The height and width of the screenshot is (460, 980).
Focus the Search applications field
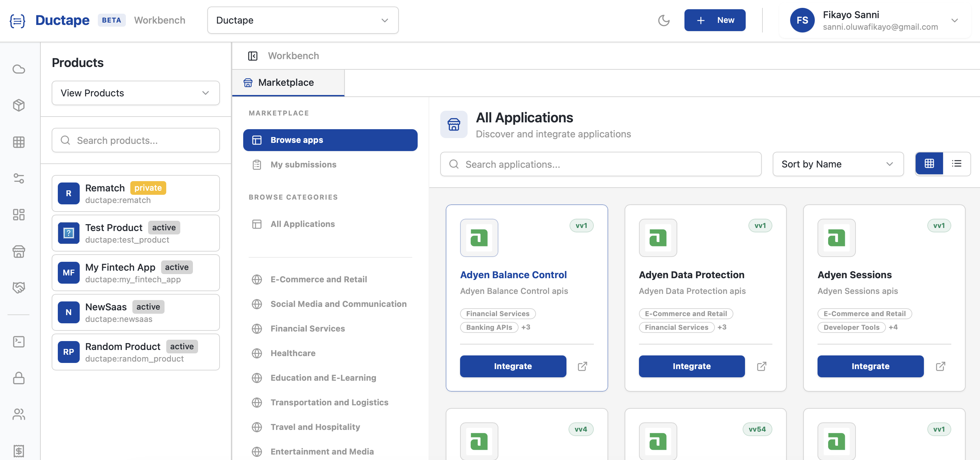[600, 164]
